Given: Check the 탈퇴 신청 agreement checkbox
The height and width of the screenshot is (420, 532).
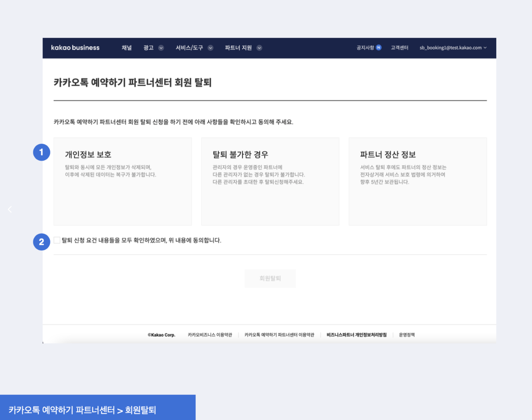Looking at the screenshot, I should coord(57,240).
